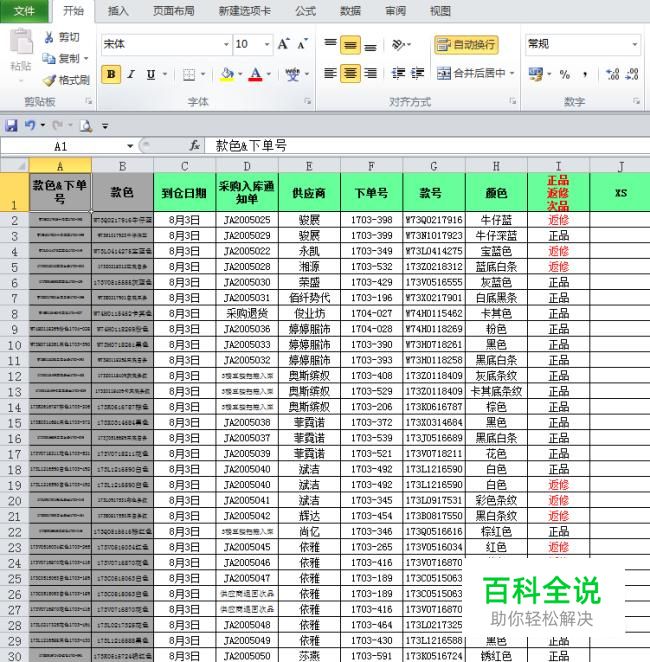650x662 pixels.
Task: Switch to the 公式 tab
Action: click(306, 11)
